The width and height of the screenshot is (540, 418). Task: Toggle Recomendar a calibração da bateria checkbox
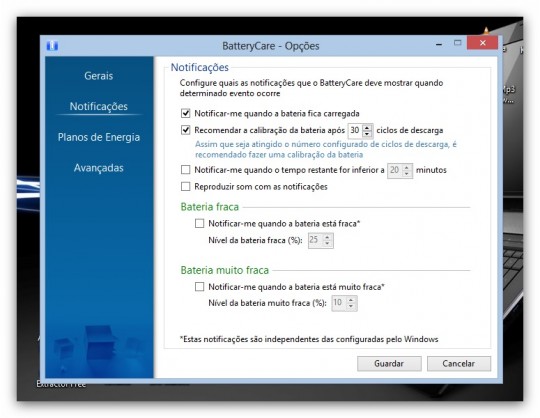(x=186, y=130)
